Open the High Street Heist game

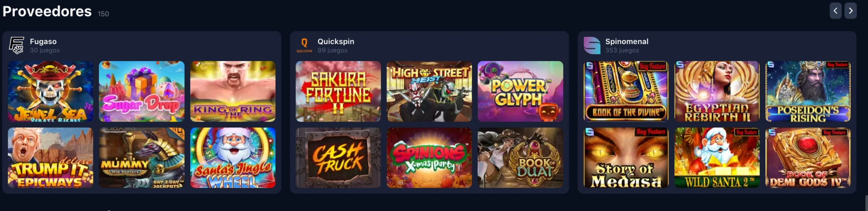tap(429, 92)
